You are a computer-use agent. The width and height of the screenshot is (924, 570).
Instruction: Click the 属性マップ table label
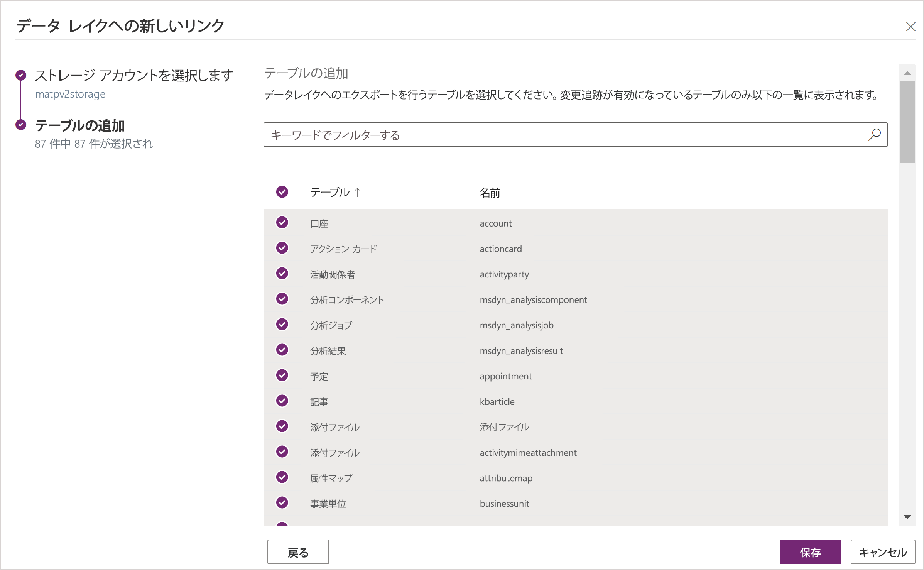click(331, 479)
